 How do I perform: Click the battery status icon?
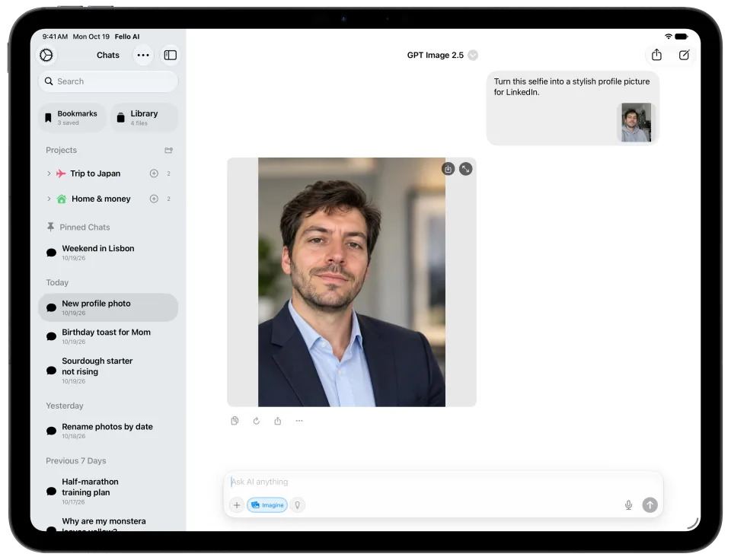682,37
